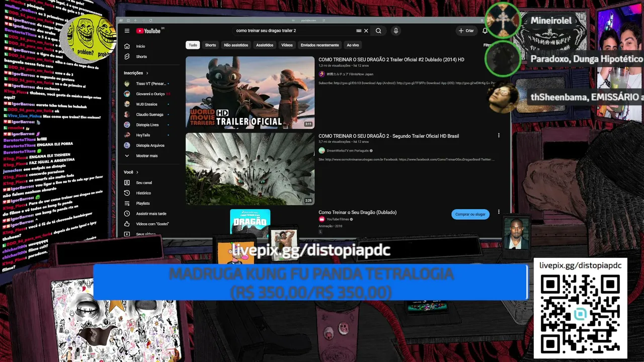Play the white dragon thumbnail video
The width and height of the screenshot is (644, 362).
pyautogui.click(x=250, y=169)
